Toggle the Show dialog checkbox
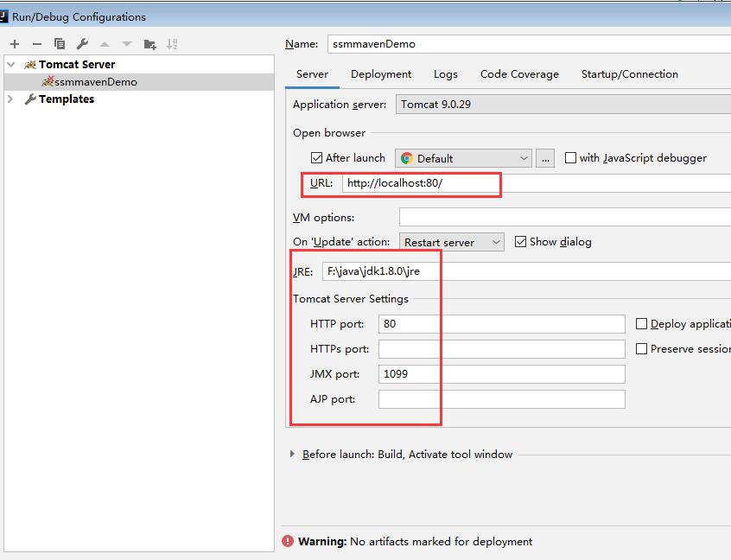This screenshot has height=560, width=731. click(520, 242)
